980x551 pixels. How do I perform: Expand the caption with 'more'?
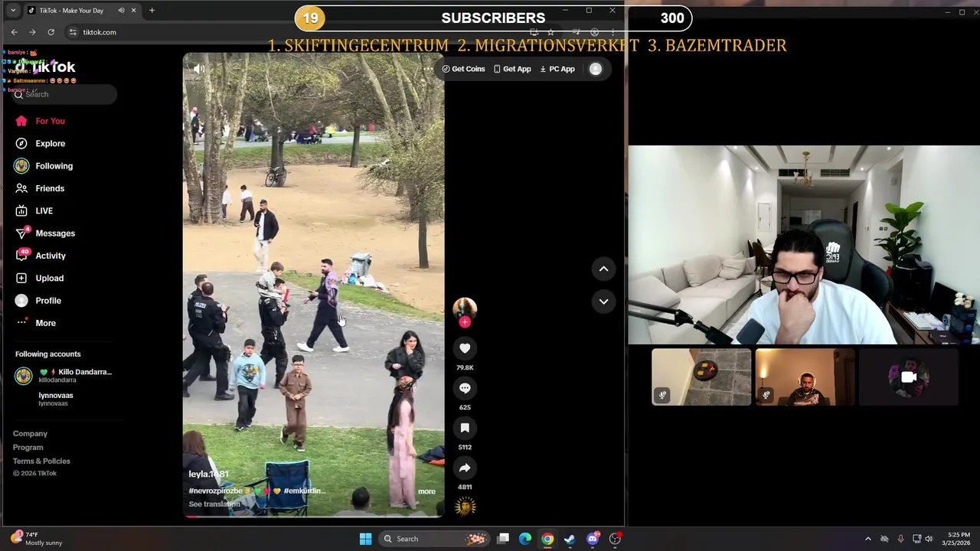[x=426, y=491]
